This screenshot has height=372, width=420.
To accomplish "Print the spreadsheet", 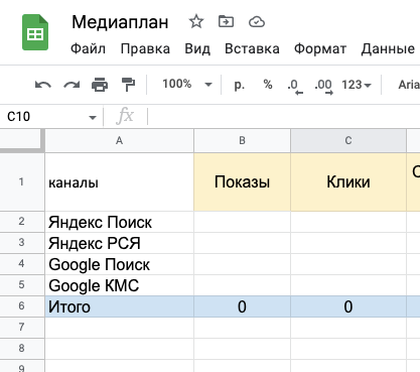I will point(100,85).
